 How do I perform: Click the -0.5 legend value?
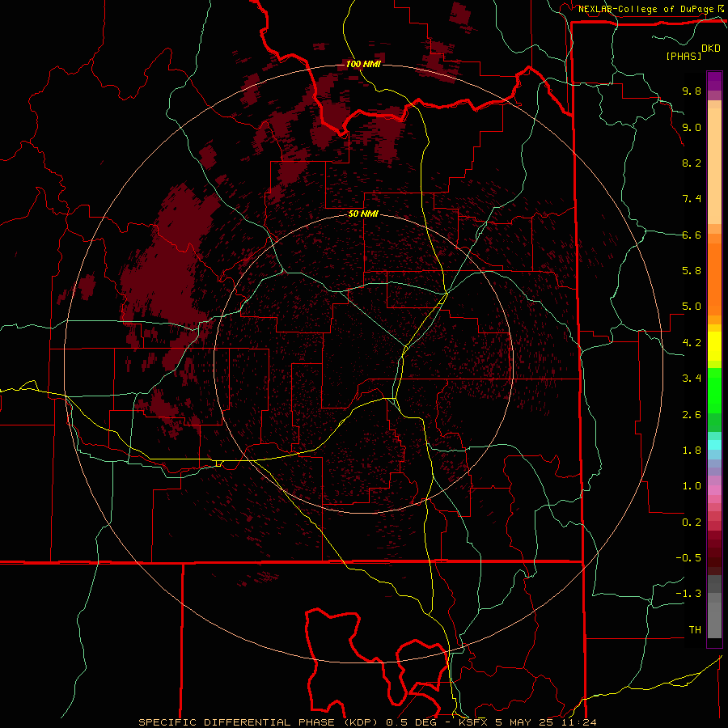(688, 558)
